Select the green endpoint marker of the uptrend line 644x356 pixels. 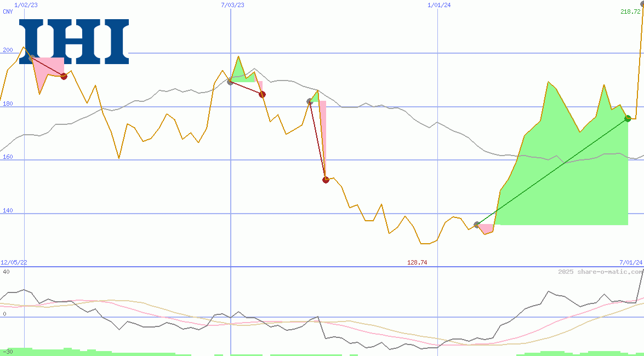tap(628, 118)
